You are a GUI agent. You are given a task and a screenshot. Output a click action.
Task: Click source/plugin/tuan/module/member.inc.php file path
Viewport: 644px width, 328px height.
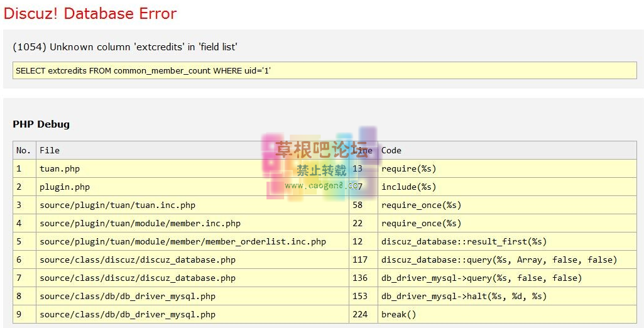pyautogui.click(x=140, y=223)
